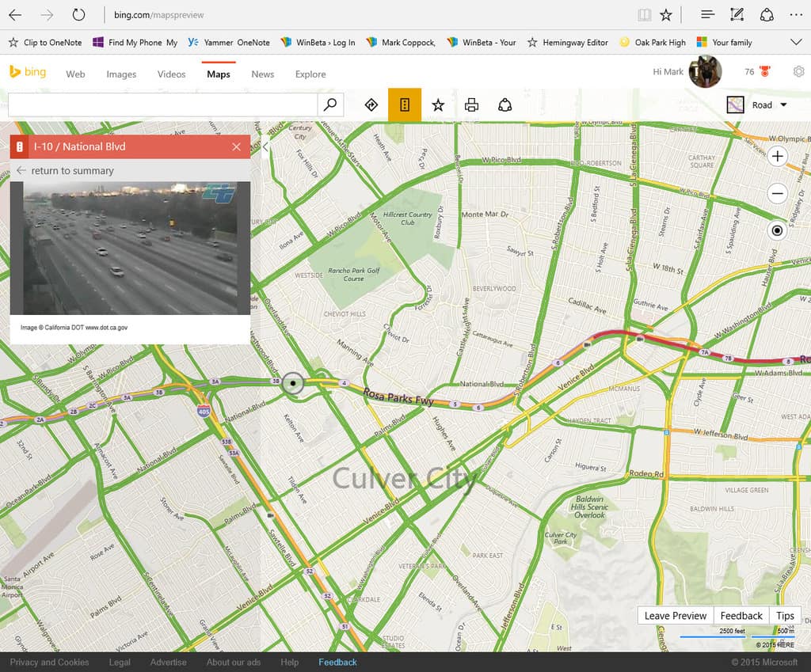This screenshot has width=811, height=672.
Task: Click the magnifier search button
Action: coord(330,105)
